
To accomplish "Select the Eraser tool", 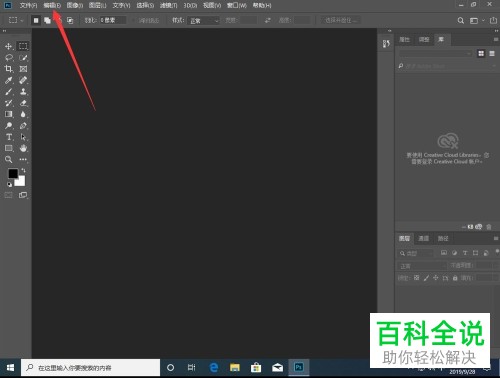I will (23, 103).
